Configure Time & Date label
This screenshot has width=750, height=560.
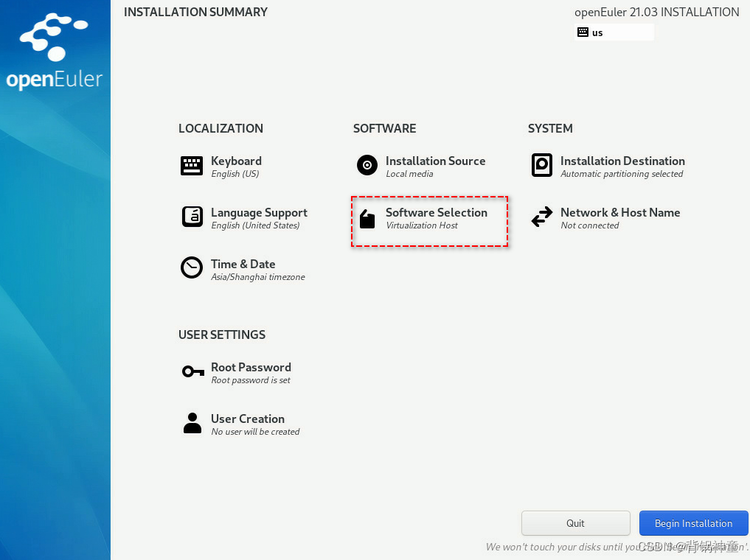click(243, 265)
